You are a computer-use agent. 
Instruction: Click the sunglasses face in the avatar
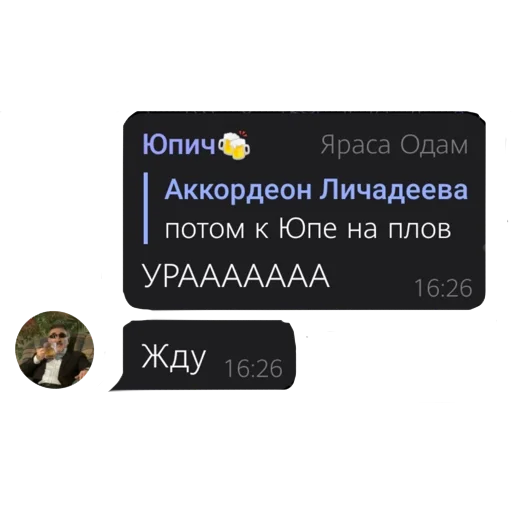[x=57, y=338]
